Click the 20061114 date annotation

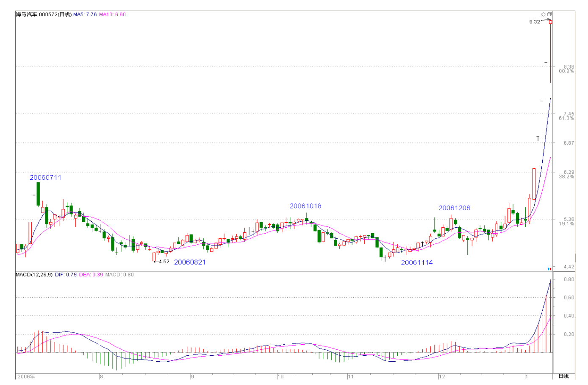point(417,262)
